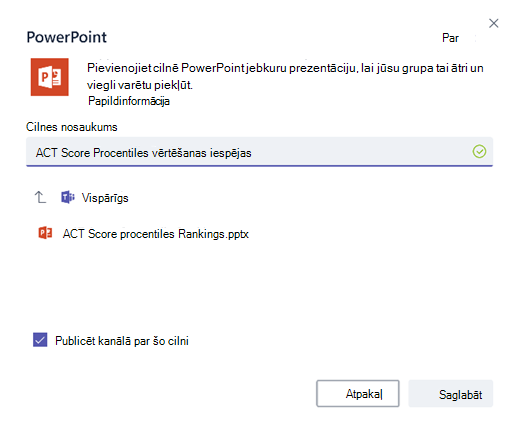Click the PowerPoint dialog heading
The height and width of the screenshot is (434, 520).
pyautogui.click(x=67, y=37)
